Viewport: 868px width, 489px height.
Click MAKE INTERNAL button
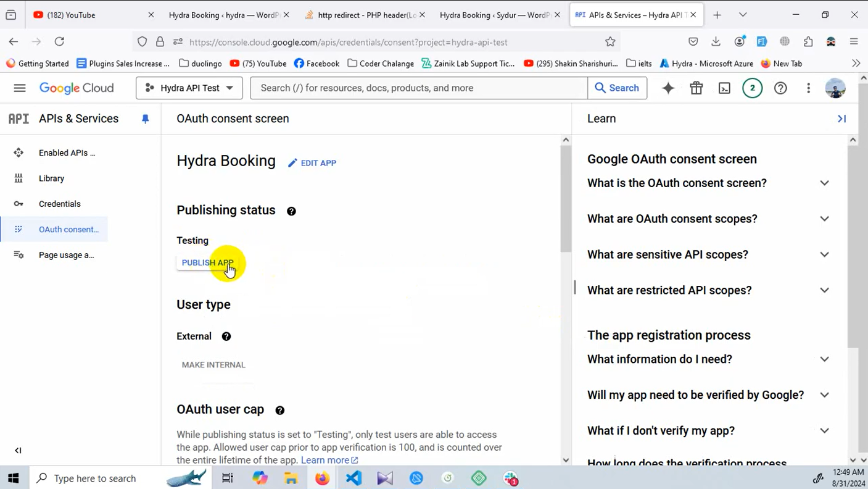[x=213, y=365]
